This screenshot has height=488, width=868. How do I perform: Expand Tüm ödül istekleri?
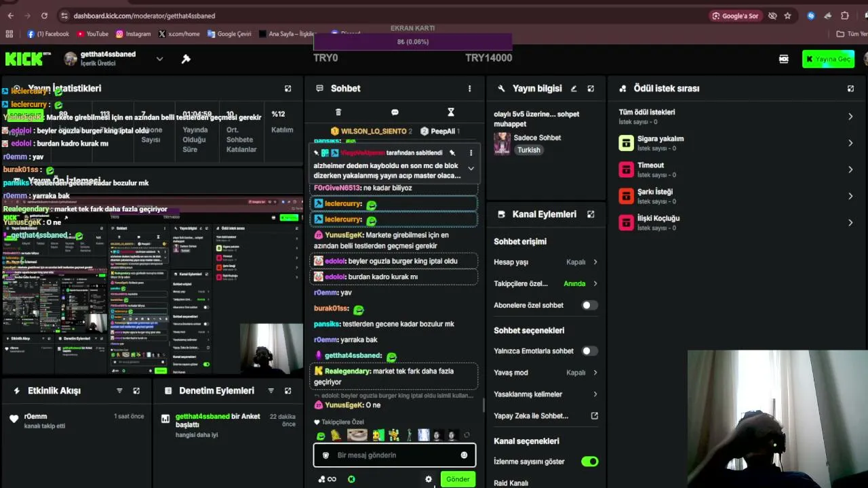(x=850, y=117)
